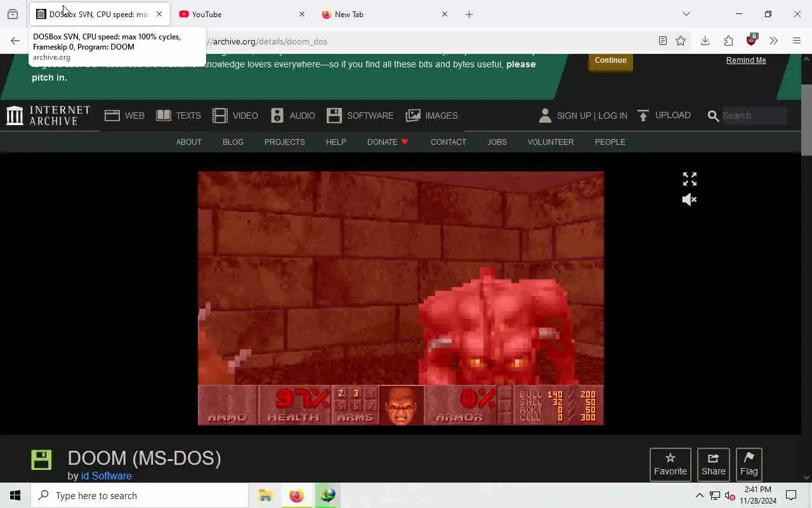Open the IMAGES media section
The width and height of the screenshot is (812, 508).
point(432,116)
